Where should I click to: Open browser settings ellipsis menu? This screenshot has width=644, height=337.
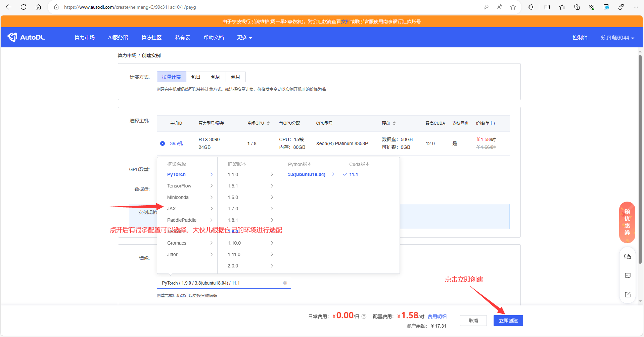pos(636,7)
